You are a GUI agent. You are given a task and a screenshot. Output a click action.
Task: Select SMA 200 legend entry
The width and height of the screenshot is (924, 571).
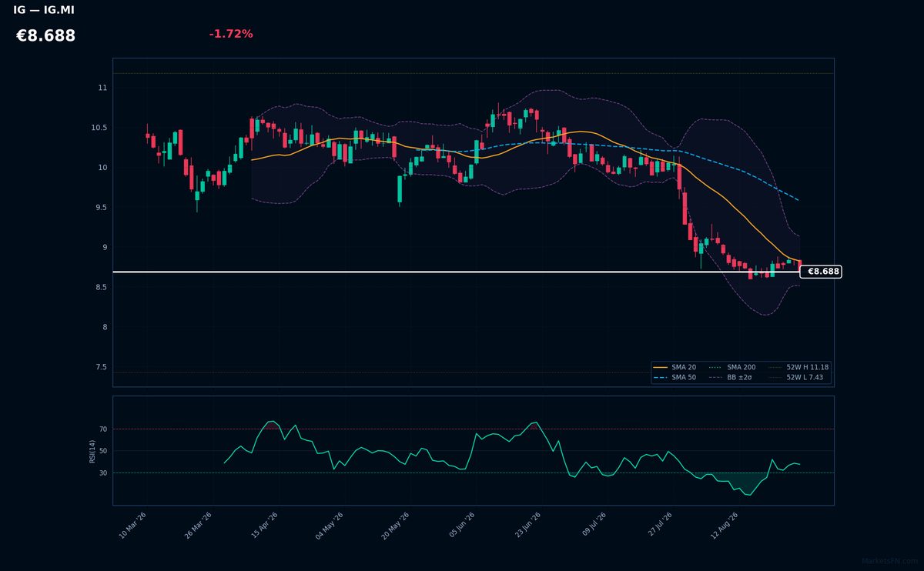tap(732, 368)
